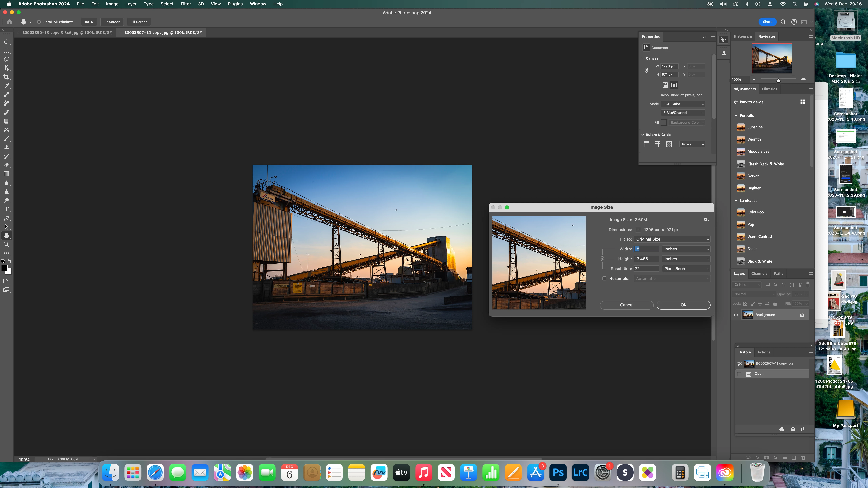868x488 pixels.
Task: Enable the Resample checkbox
Action: pos(604,279)
